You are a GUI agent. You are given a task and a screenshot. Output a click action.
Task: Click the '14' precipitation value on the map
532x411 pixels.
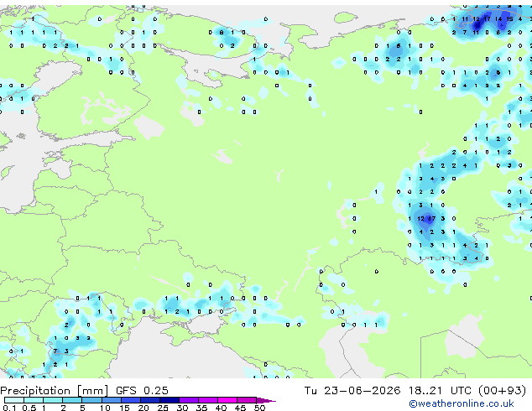498,19
